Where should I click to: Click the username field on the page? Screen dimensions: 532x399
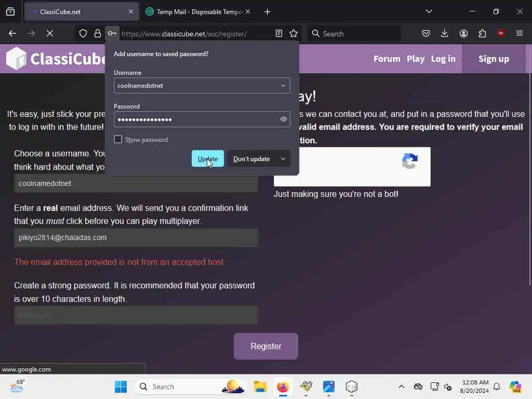[136, 183]
